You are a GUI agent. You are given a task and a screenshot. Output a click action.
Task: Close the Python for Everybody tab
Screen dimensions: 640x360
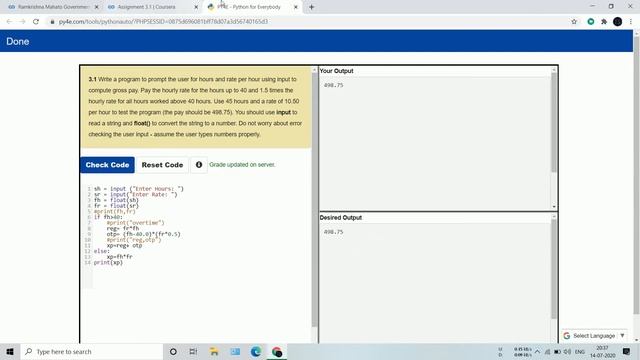[x=296, y=7]
